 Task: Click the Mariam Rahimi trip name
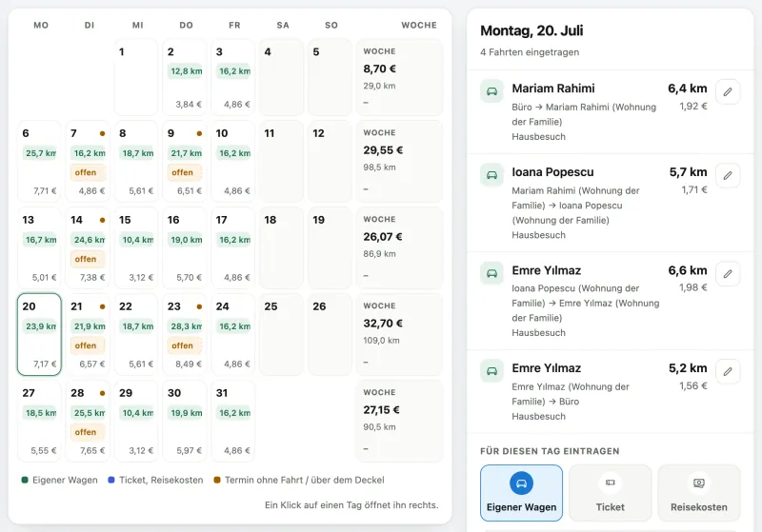553,89
